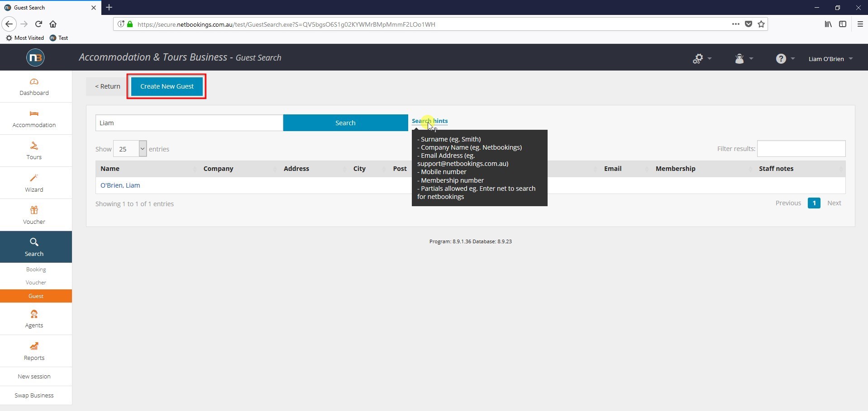868x411 pixels.
Task: Click Swap Business in sidebar
Action: click(x=34, y=395)
